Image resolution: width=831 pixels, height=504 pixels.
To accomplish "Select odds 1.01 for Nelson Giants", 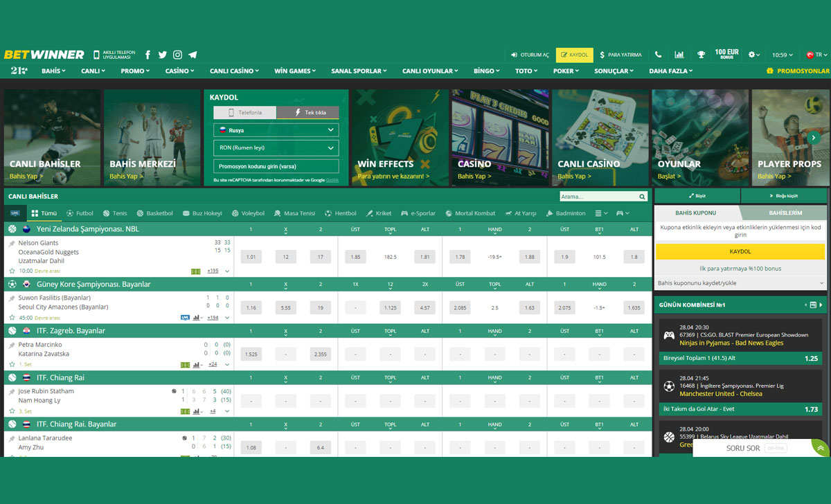I will pyautogui.click(x=251, y=257).
